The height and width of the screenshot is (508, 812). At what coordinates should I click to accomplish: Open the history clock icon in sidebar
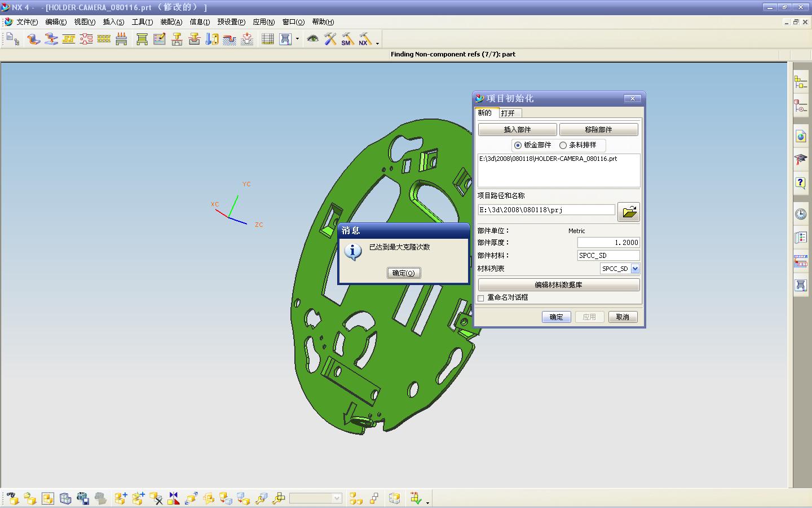click(x=801, y=214)
